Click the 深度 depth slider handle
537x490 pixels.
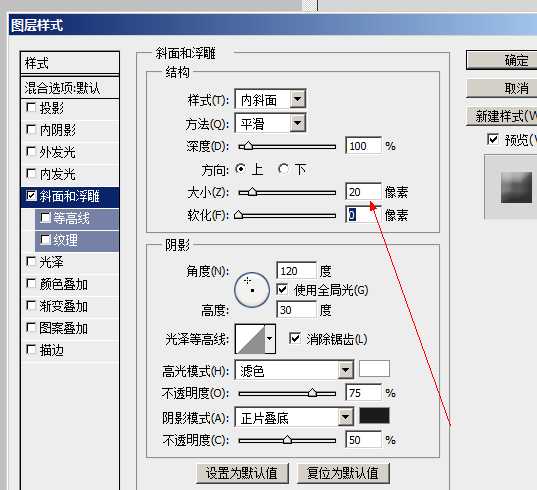[247, 146]
